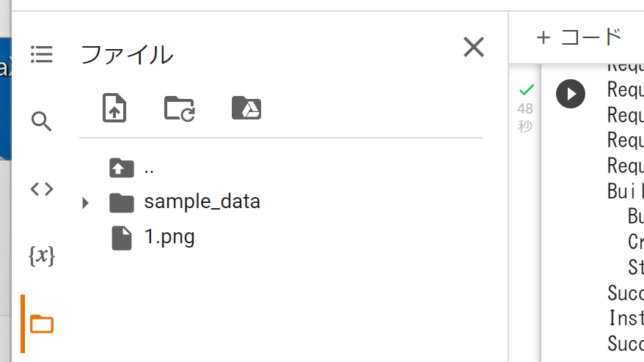Open the code snippets sidebar icon
This screenshot has height=362, width=644.
[42, 189]
